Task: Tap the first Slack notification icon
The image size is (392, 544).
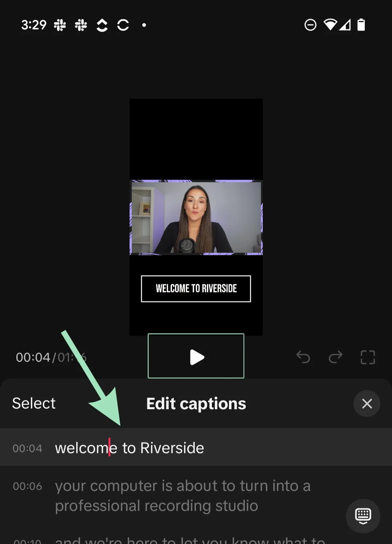Action: pyautogui.click(x=60, y=25)
